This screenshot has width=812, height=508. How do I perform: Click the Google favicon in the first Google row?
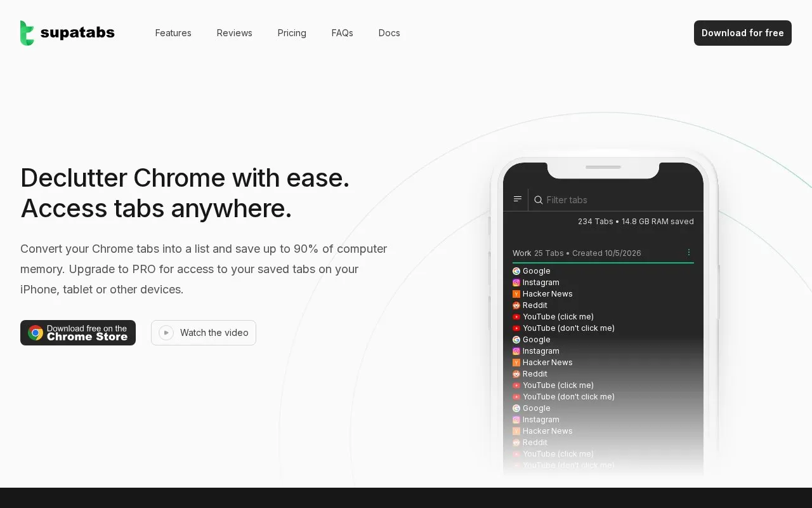[516, 271]
